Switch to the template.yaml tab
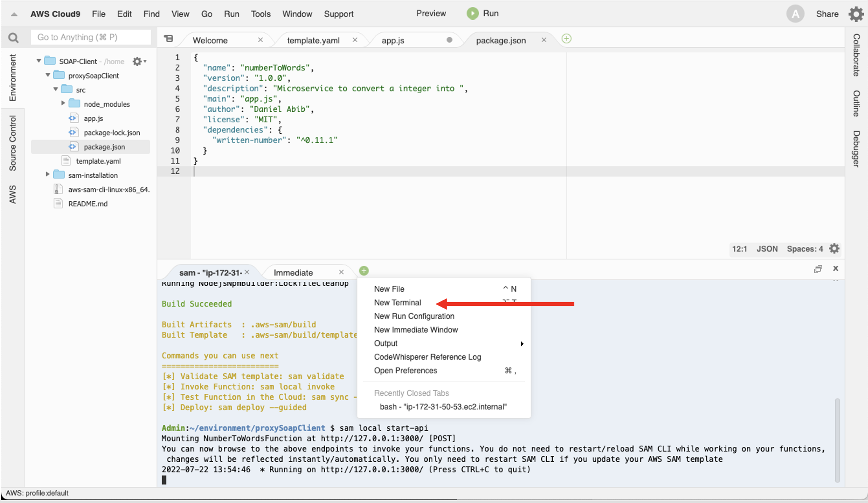The image size is (868, 503). tap(313, 41)
